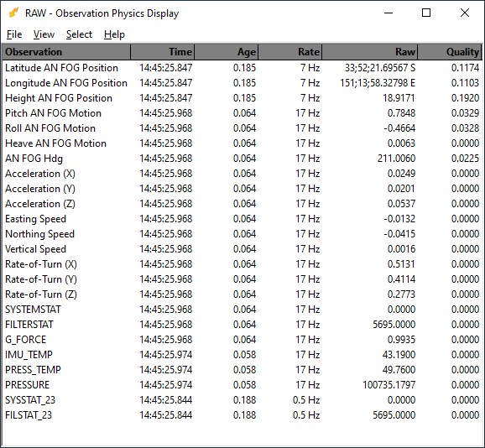
Task: Sort by the Time column header
Action: [x=163, y=52]
